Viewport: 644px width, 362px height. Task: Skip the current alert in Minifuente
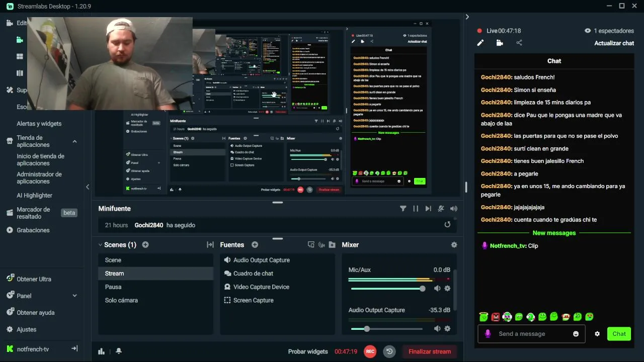[428, 209]
